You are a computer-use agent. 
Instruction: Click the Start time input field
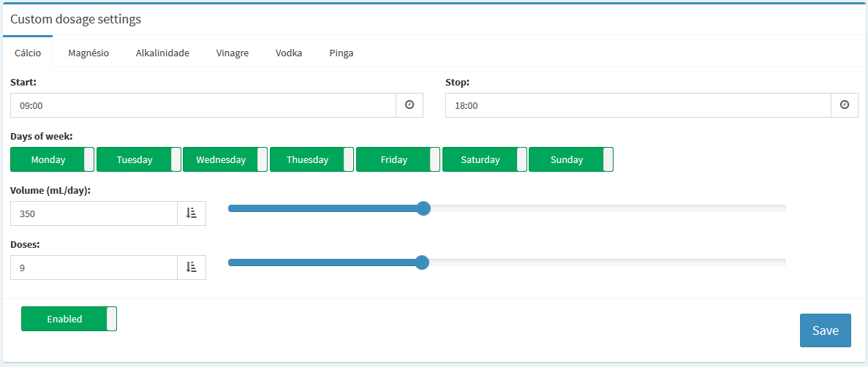coord(203,105)
